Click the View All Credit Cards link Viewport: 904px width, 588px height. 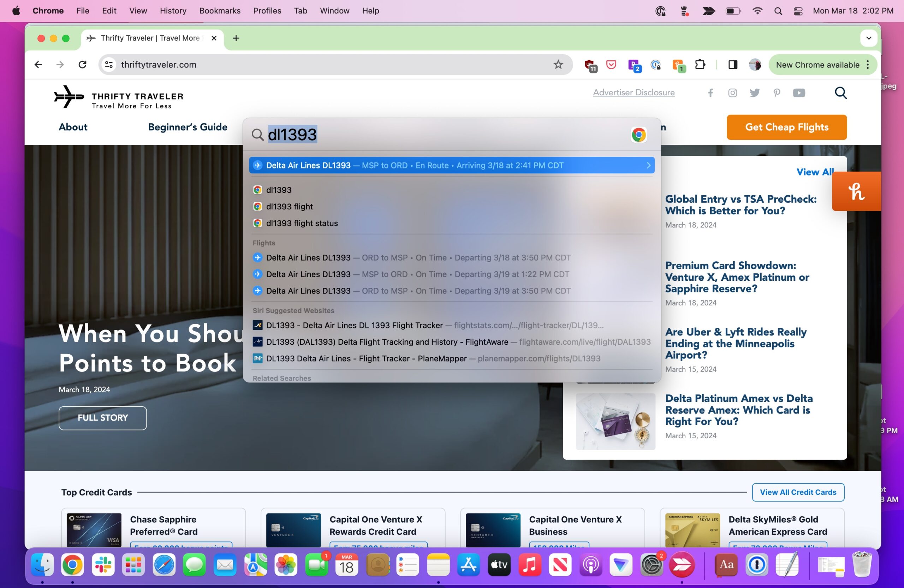tap(797, 492)
